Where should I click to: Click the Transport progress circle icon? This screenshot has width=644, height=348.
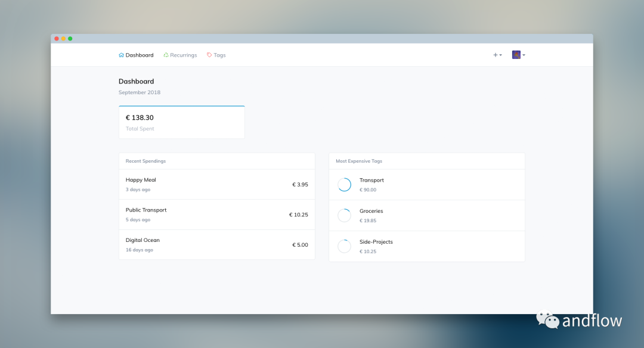(344, 185)
